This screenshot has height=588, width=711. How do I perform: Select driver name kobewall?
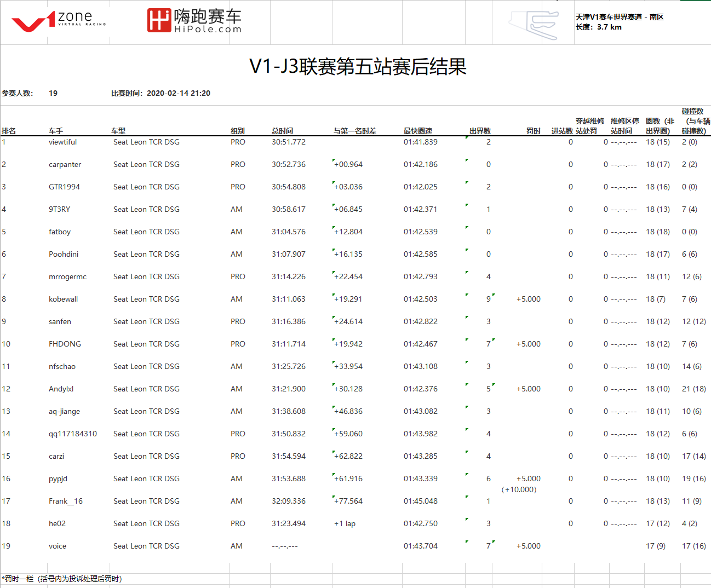click(63, 299)
